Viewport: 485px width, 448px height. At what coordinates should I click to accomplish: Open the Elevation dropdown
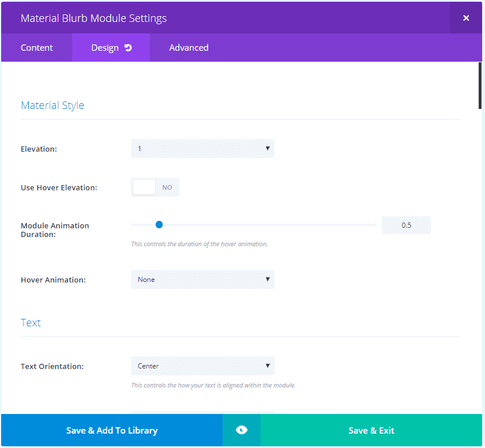(x=202, y=149)
